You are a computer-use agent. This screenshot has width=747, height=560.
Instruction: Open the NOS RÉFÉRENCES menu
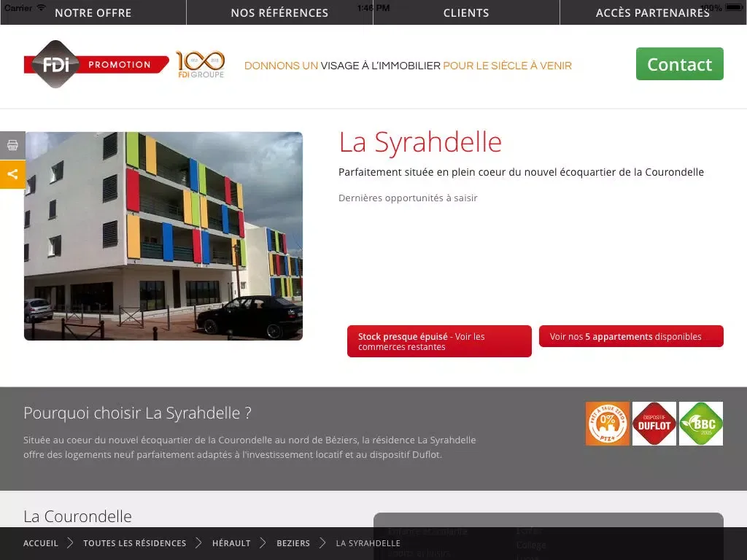(279, 13)
